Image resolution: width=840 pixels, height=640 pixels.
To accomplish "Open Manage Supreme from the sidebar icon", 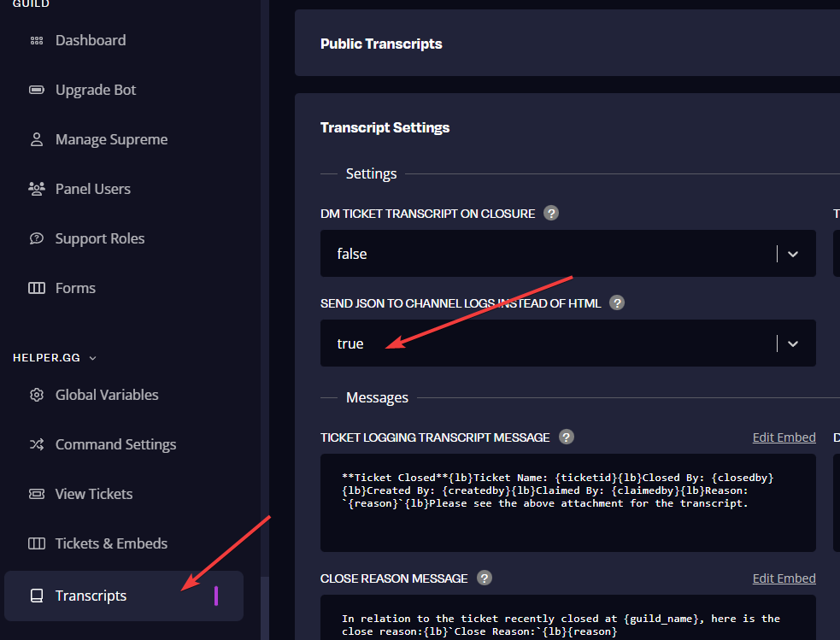I will (35, 138).
